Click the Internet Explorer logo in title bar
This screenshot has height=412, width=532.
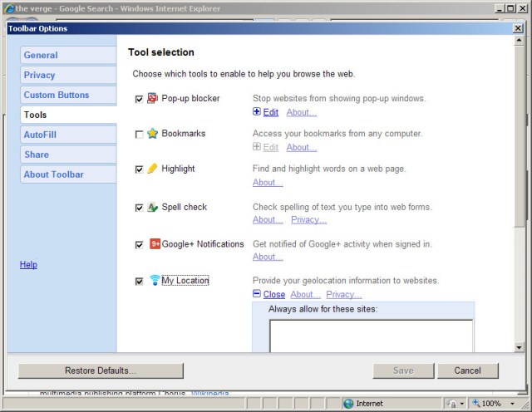click(9, 9)
